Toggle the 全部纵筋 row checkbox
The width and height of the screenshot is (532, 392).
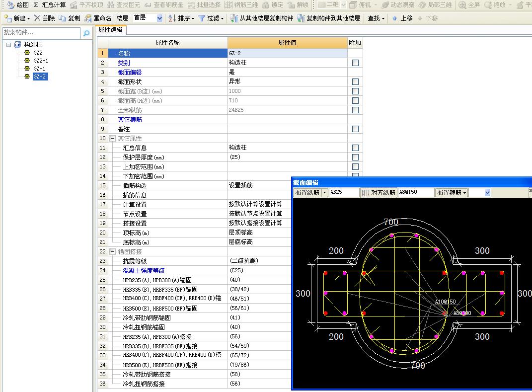pos(355,110)
